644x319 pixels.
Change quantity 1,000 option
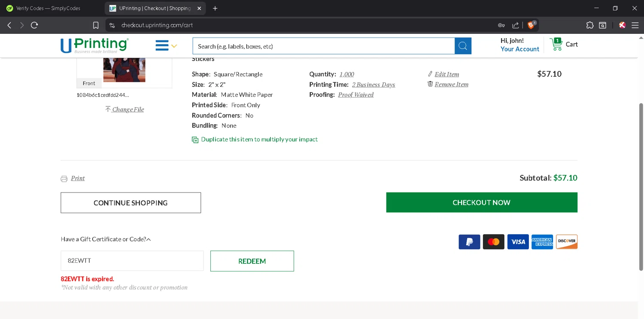346,74
